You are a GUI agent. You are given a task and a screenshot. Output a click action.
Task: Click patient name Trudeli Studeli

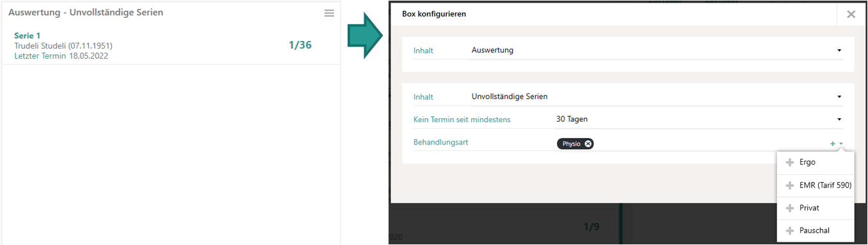tap(63, 46)
